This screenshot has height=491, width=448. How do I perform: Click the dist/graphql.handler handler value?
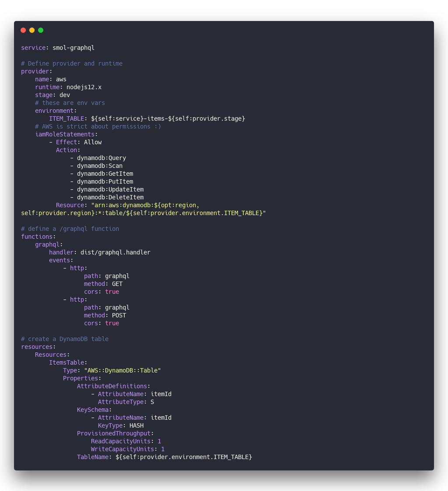click(x=115, y=252)
